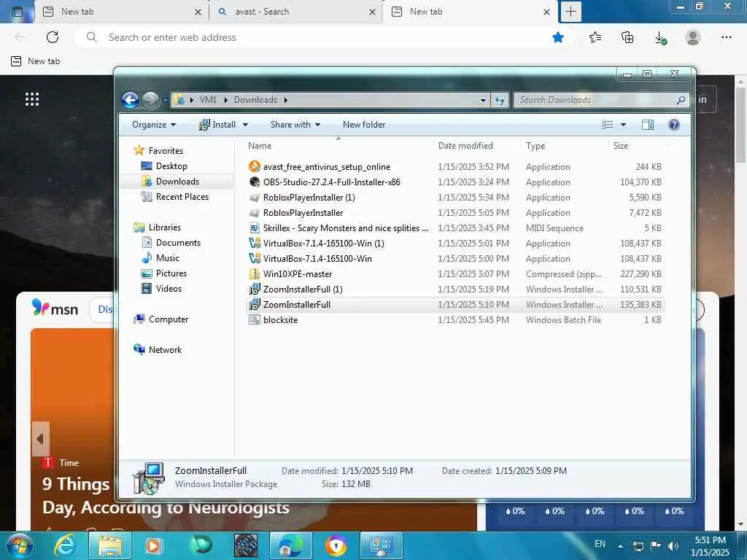
Task: Click the Avast shield taskbar icon
Action: pyautogui.click(x=336, y=545)
